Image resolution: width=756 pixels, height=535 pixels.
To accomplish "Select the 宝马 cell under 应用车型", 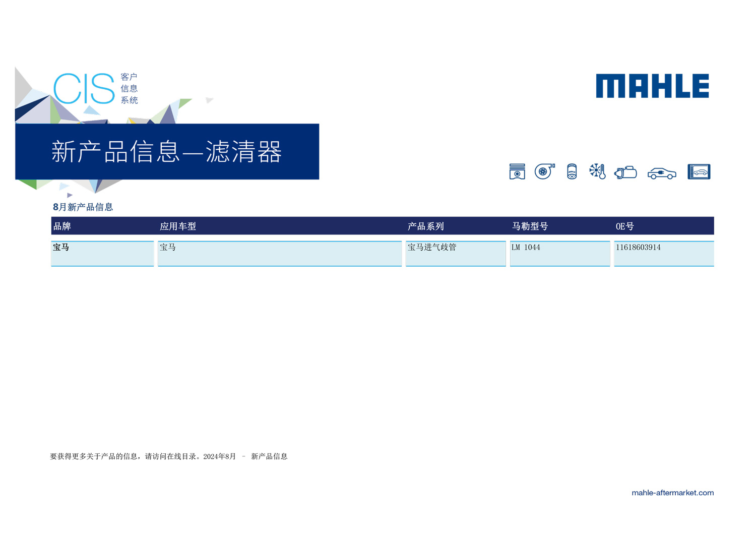I will point(280,254).
